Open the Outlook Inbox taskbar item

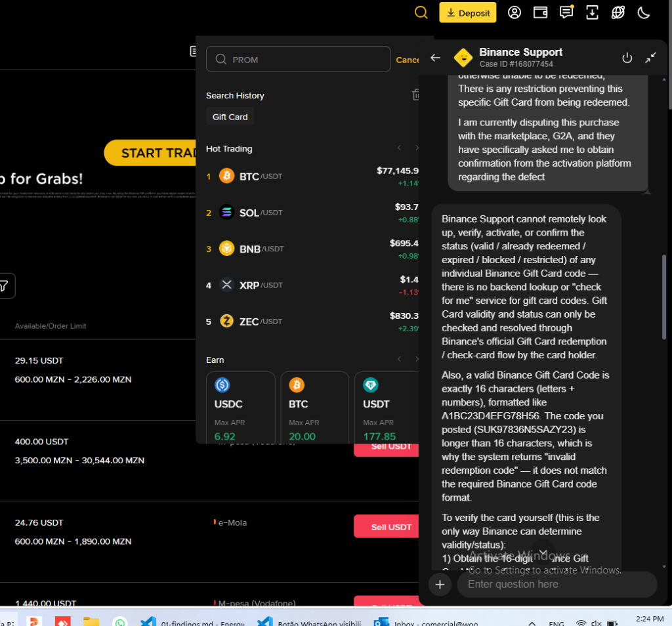click(x=427, y=623)
